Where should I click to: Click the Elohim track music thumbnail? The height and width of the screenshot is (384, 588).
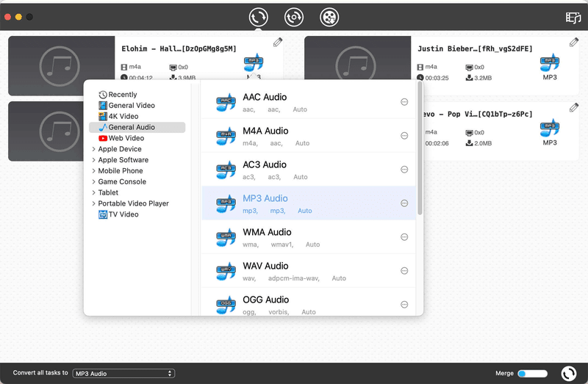(62, 65)
